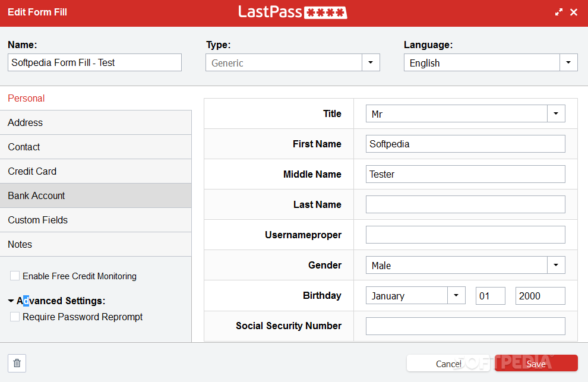
Task: Click the Birthday day field
Action: pyautogui.click(x=491, y=296)
